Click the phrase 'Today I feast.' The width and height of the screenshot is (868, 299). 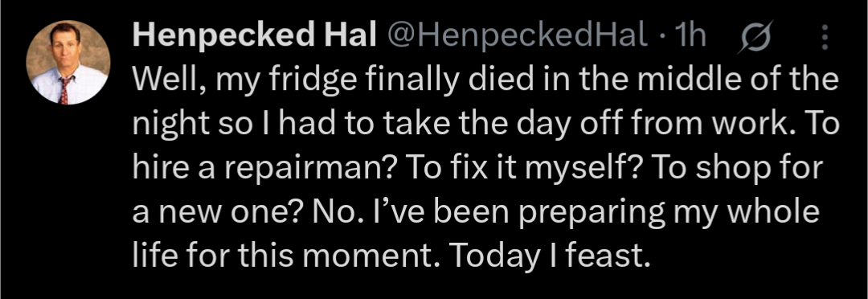point(548,256)
